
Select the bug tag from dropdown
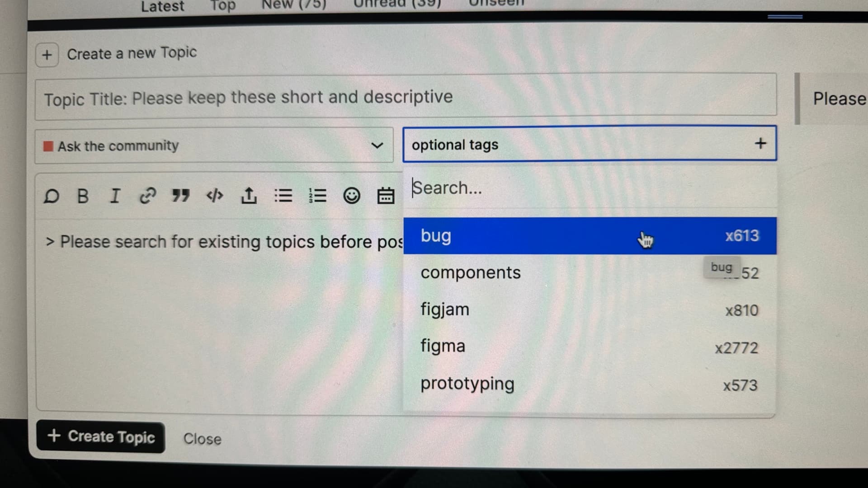point(590,235)
